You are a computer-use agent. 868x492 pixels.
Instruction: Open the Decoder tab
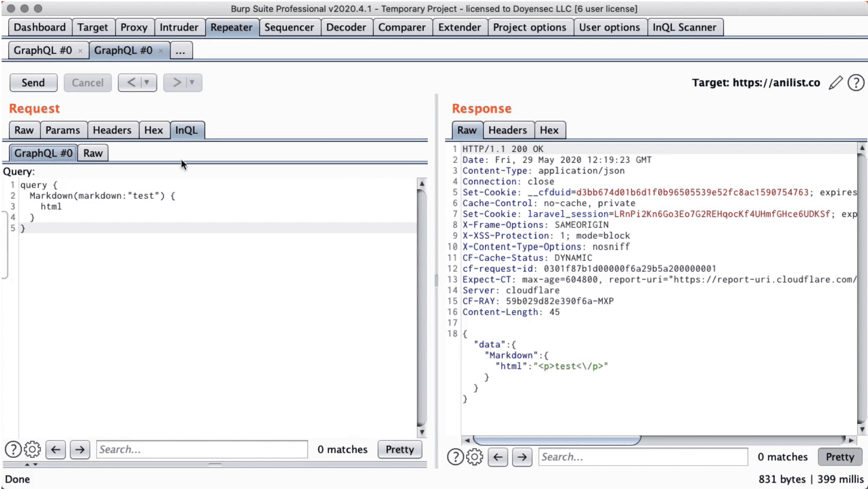346,27
